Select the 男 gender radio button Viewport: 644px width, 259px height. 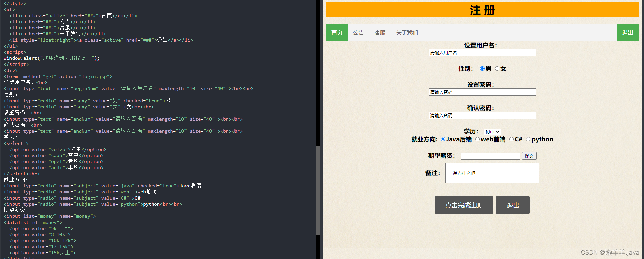(x=482, y=69)
